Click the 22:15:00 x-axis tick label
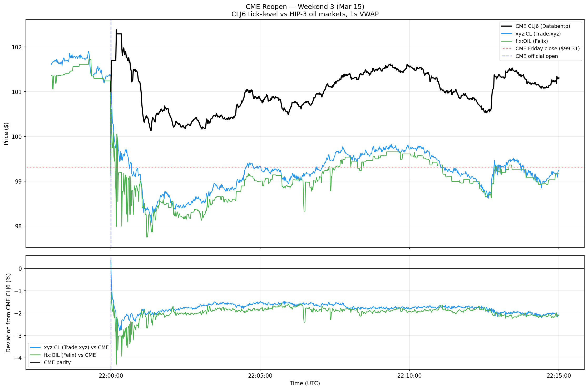 point(559,376)
